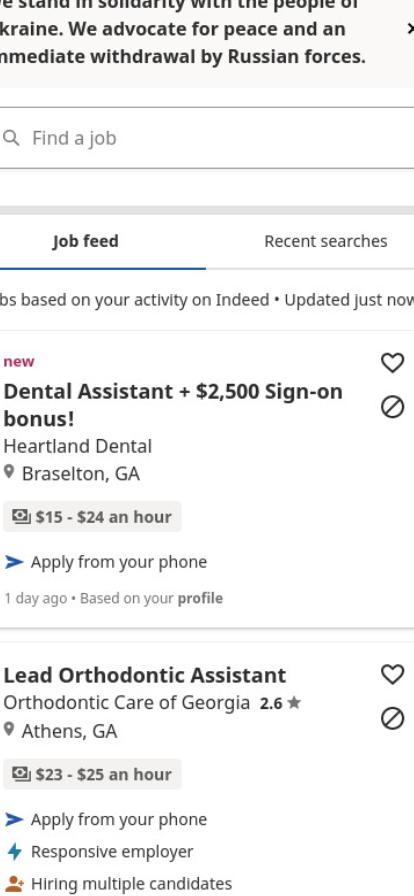The width and height of the screenshot is (414, 896).
Task: Hide the Dental Assistant job with block icon
Action: click(392, 407)
